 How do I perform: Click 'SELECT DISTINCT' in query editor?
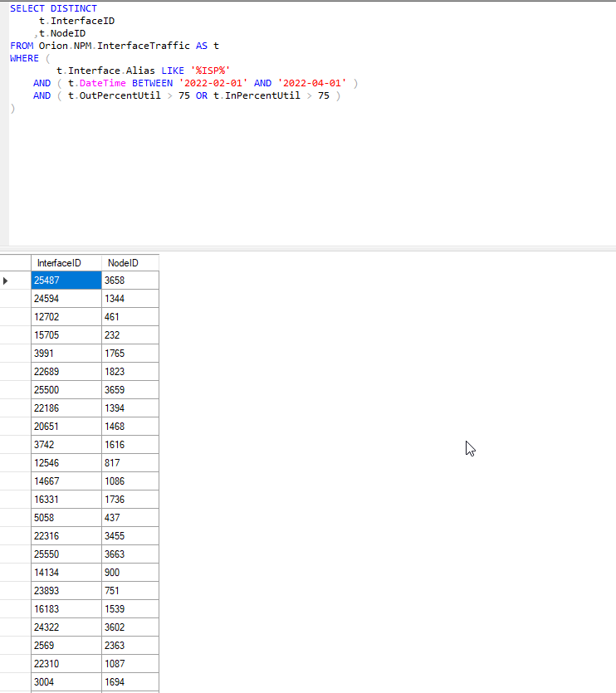coord(53,8)
